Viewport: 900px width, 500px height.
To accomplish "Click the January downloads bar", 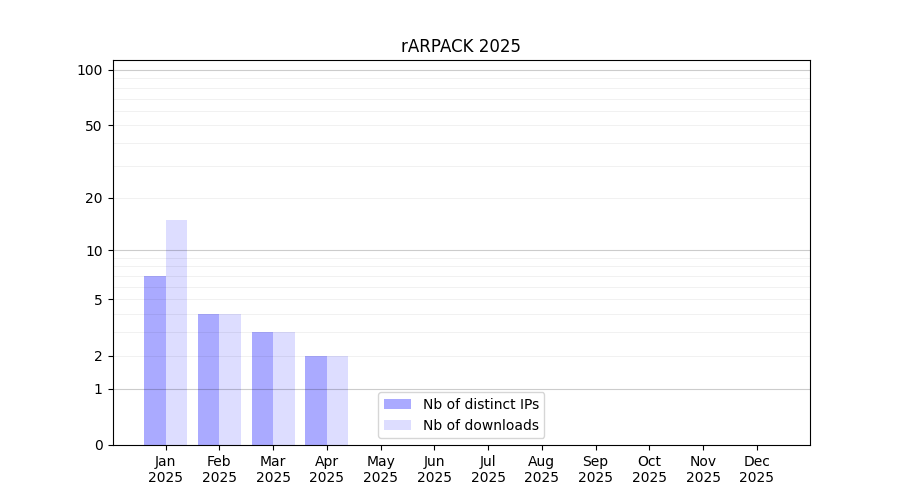I will tap(176, 332).
